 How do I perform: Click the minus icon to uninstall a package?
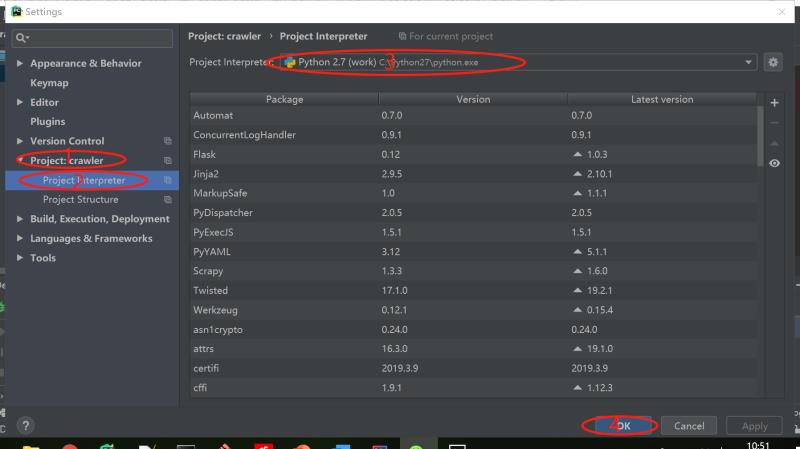coord(774,123)
